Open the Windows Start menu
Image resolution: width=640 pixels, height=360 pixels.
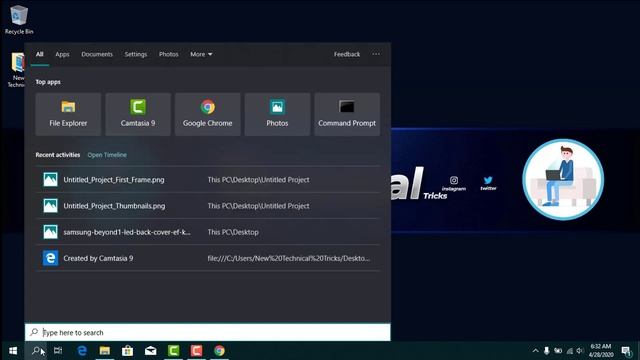point(13,351)
